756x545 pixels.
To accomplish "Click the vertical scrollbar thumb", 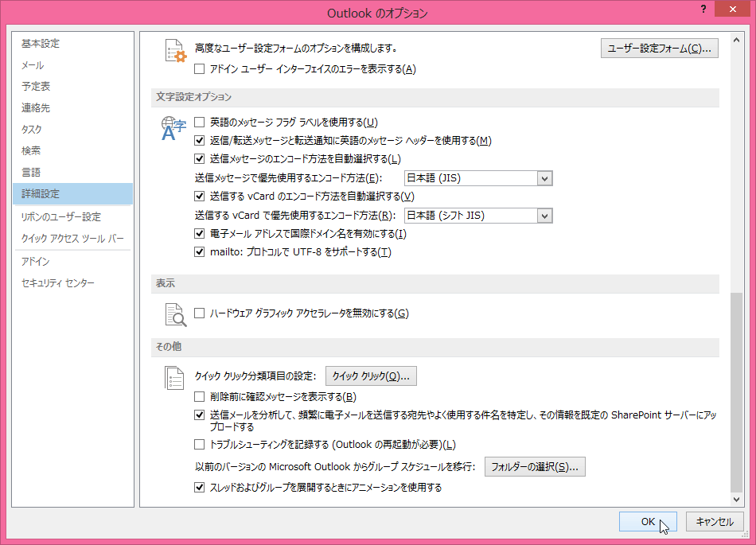I will point(736,391).
